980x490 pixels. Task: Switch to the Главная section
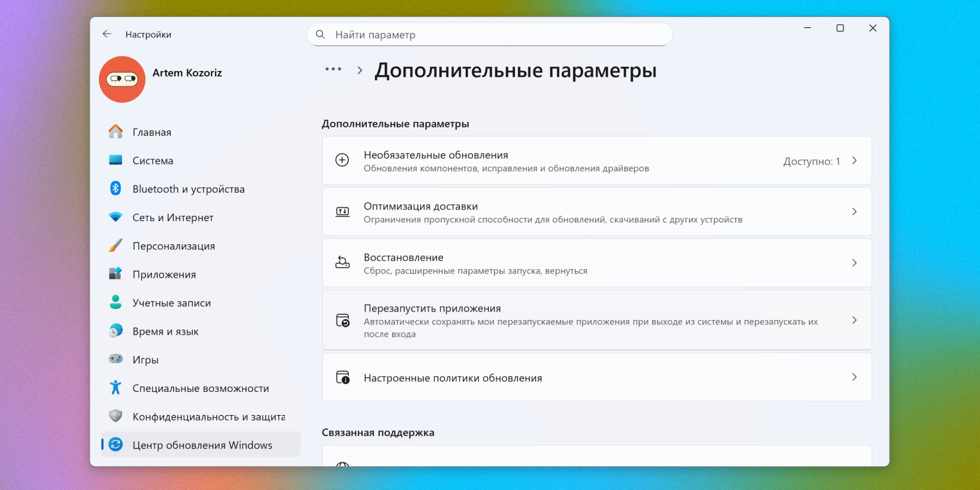point(151,132)
